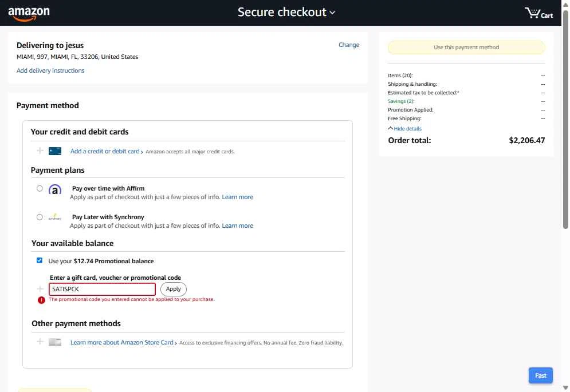Click the promo code error message text
The height and width of the screenshot is (392, 570).
tap(132, 299)
